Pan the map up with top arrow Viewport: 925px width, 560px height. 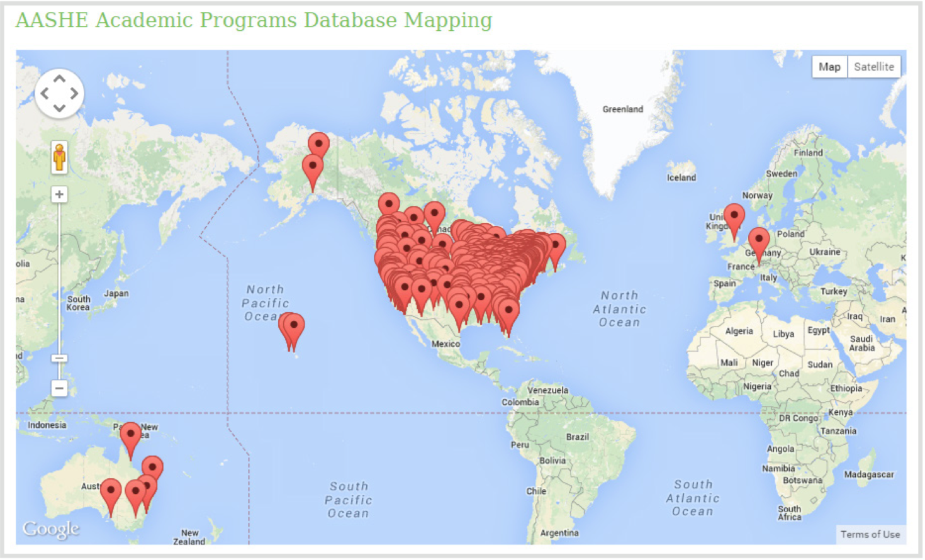tap(59, 79)
